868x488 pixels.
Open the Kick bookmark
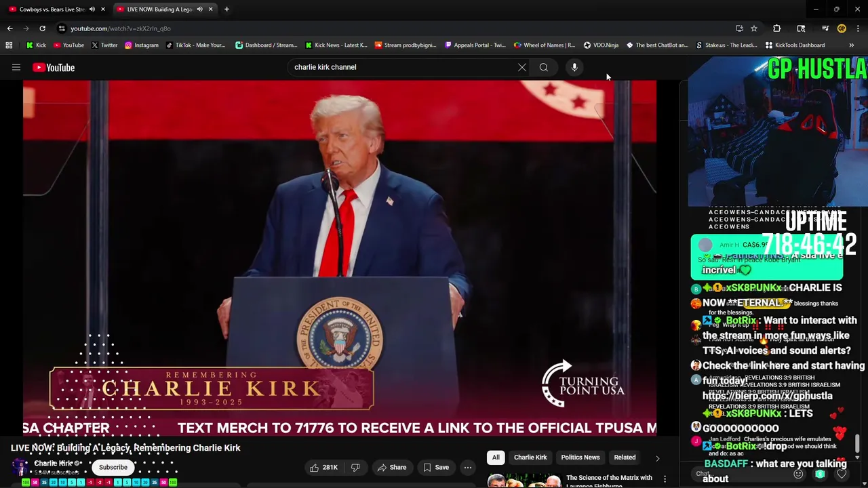click(36, 45)
